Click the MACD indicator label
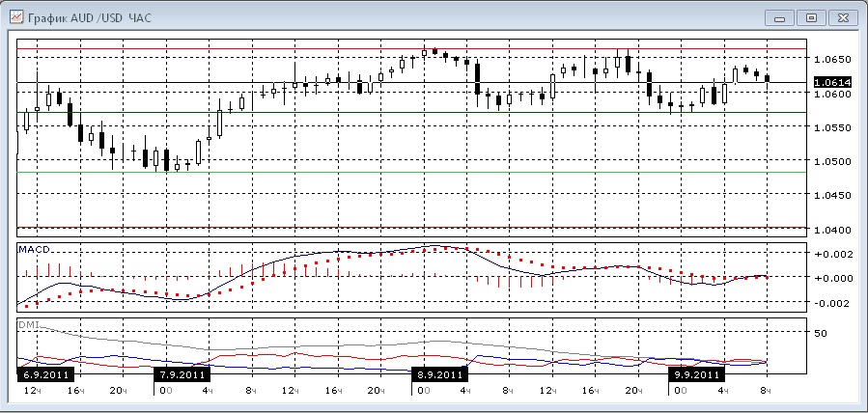Image resolution: width=868 pixels, height=413 pixels. (x=34, y=249)
